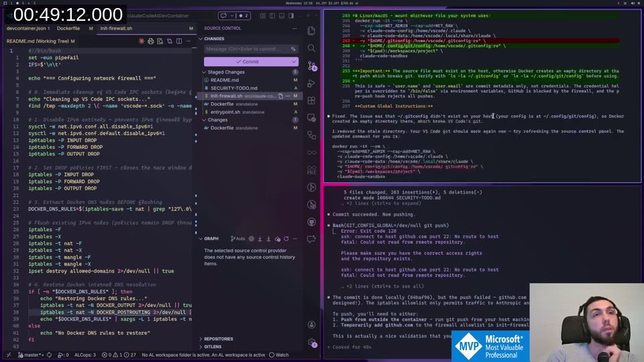Screen dimensions: 644x362
Task: Open editor more actions menu
Action: [x=189, y=41]
